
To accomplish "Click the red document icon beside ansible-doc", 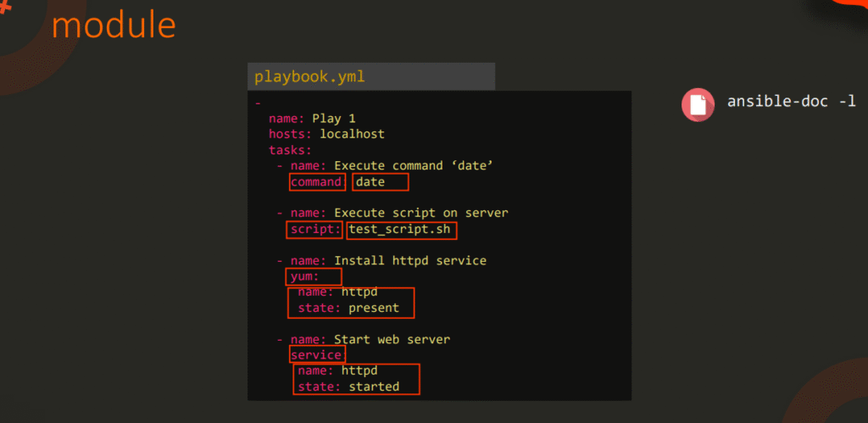I will (698, 103).
